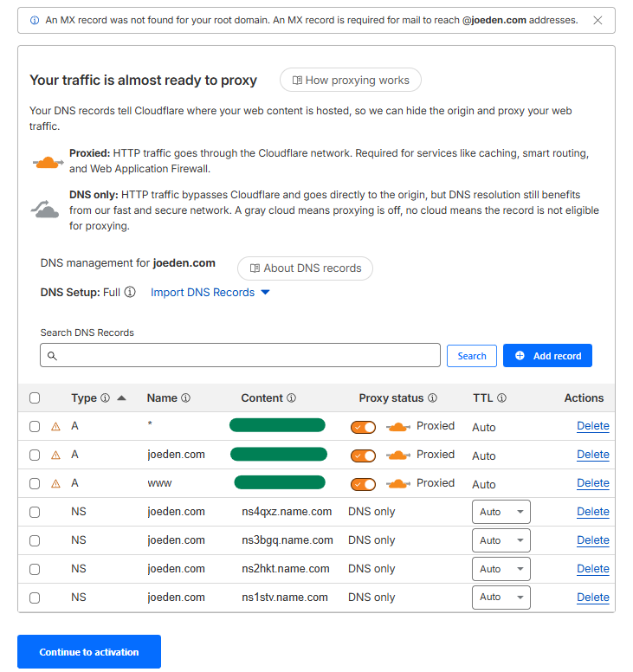This screenshot has height=672, width=633.
Task: Open TTL dropdown for ns1stv.name.com record
Action: click(x=501, y=598)
